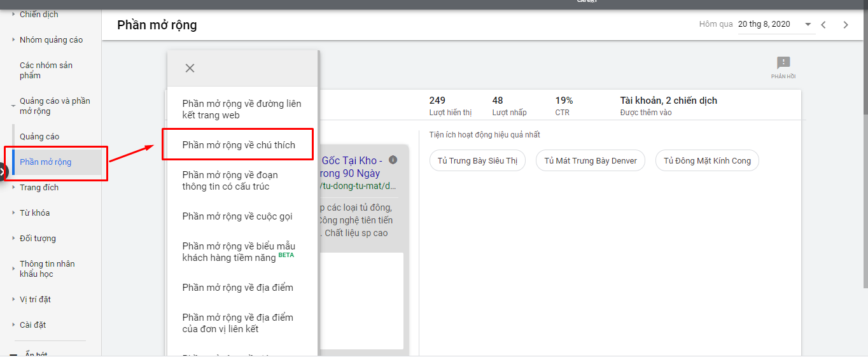Open the Phản hồi feedback icon
This screenshot has height=357, width=868.
(x=783, y=67)
